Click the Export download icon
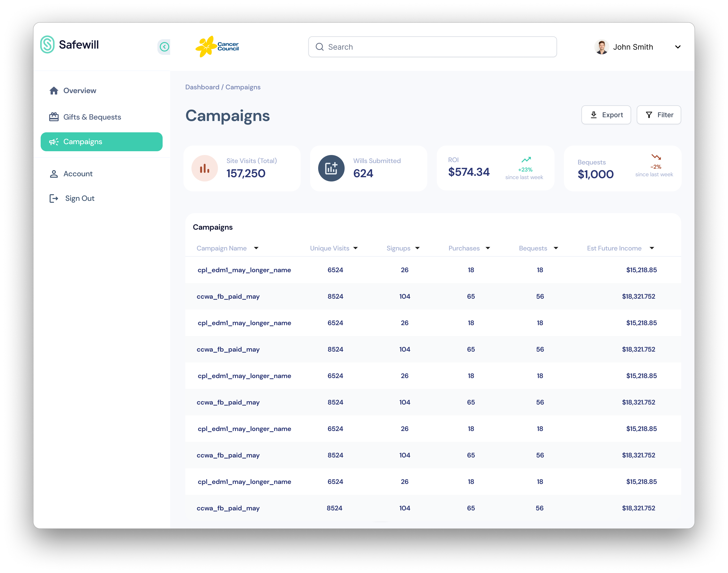 pyautogui.click(x=594, y=115)
